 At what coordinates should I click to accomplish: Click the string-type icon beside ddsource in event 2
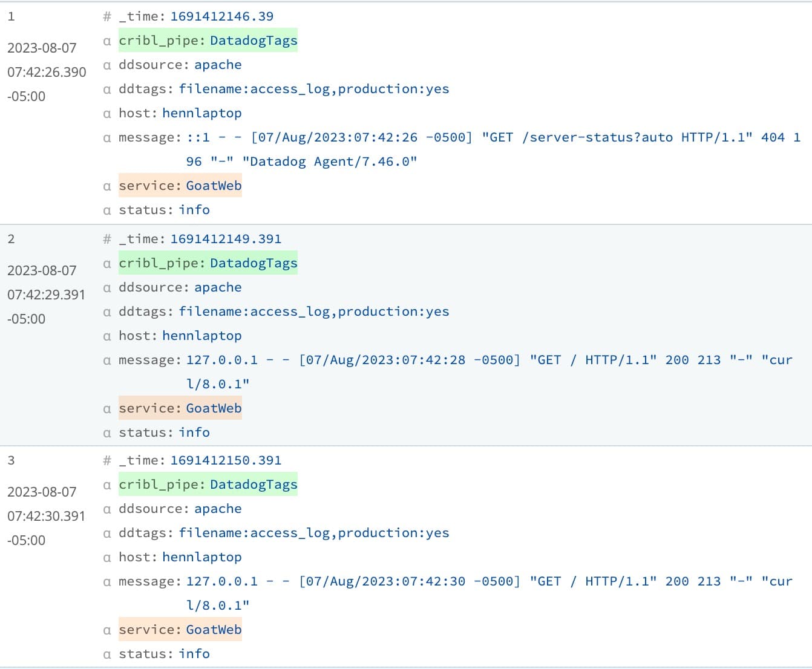coord(107,288)
